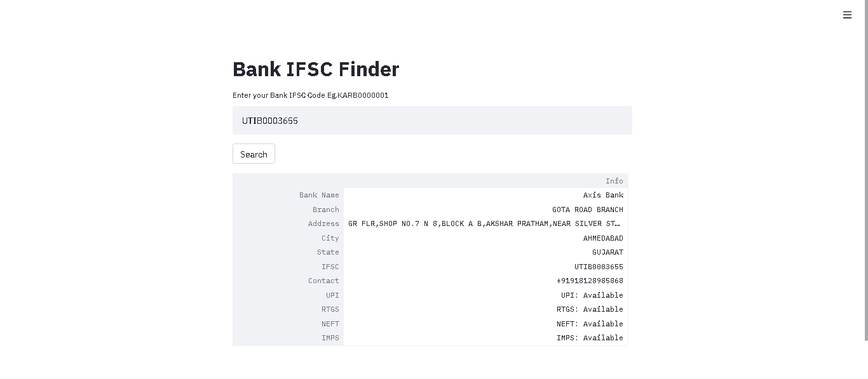This screenshot has height=379, width=868.
Task: Select the AHMEDABAD city value
Action: (x=603, y=237)
